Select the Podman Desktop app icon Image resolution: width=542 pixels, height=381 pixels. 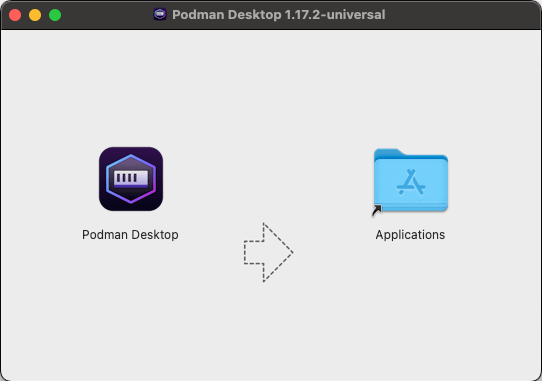[131, 179]
